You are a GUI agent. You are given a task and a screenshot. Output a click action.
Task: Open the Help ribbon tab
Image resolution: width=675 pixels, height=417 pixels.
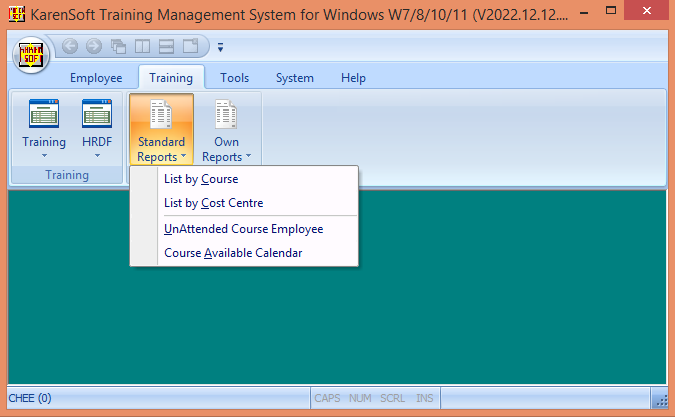(x=353, y=78)
